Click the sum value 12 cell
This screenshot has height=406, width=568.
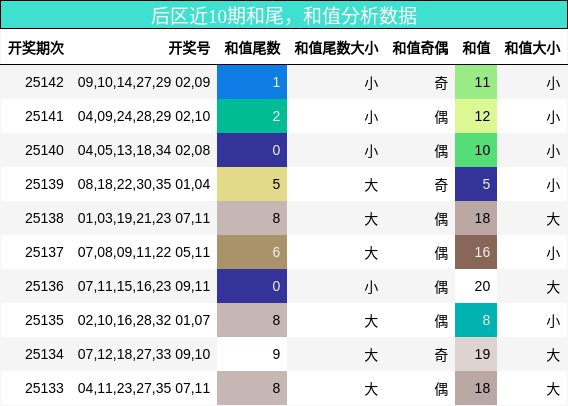click(476, 116)
